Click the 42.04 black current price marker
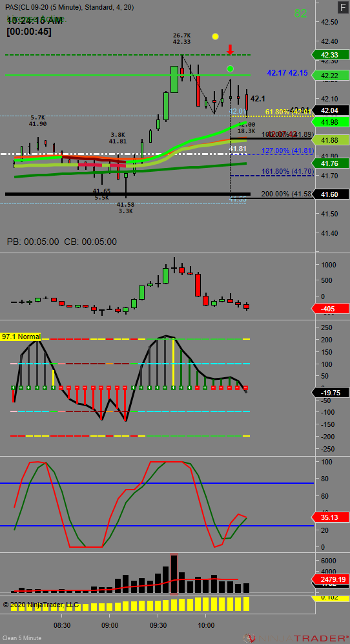The width and height of the screenshot is (350, 644). coord(331,110)
